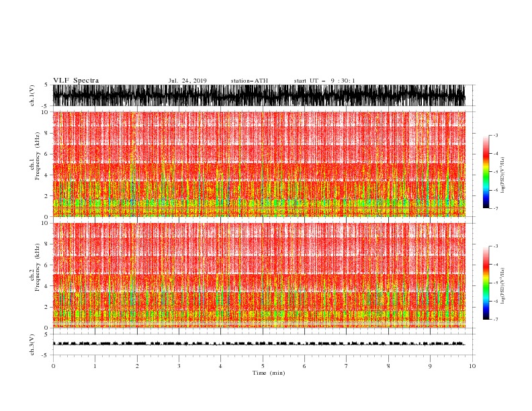Viewport: 532px width, 411px height.
Task: Click the '10' kHz tick of ch.2 spectrogram
Action: [45, 223]
